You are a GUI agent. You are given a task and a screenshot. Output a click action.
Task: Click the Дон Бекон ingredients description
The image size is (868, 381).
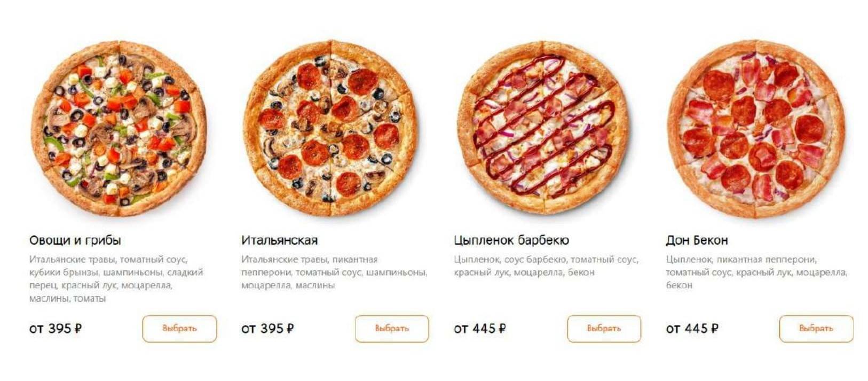756,273
